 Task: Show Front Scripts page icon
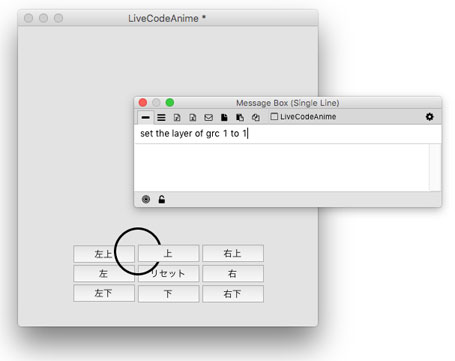224,117
